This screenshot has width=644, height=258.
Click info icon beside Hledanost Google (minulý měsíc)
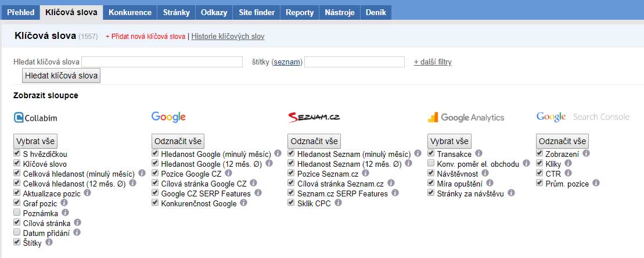point(278,153)
